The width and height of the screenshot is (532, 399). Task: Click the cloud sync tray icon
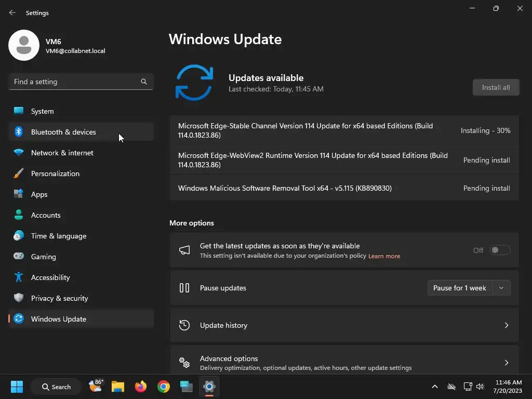coord(451,387)
